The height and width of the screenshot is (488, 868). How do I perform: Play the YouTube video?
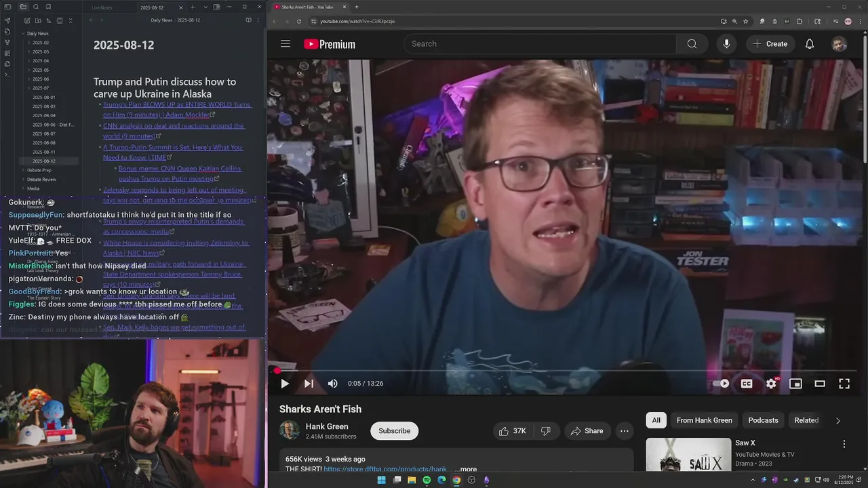(285, 384)
